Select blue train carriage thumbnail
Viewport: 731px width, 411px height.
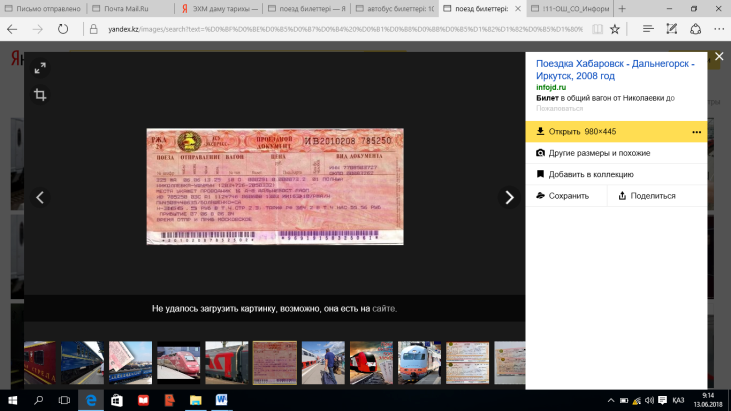pyautogui.click(x=82, y=363)
